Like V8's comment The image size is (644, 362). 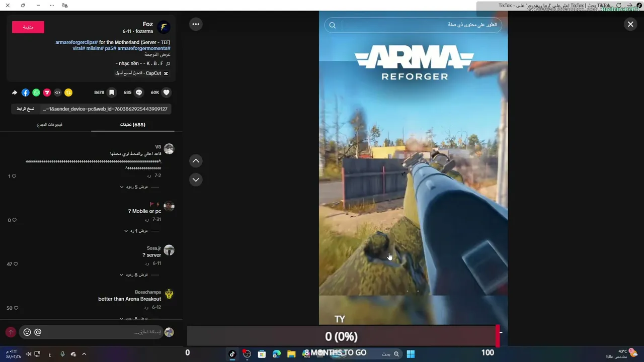[14, 176]
